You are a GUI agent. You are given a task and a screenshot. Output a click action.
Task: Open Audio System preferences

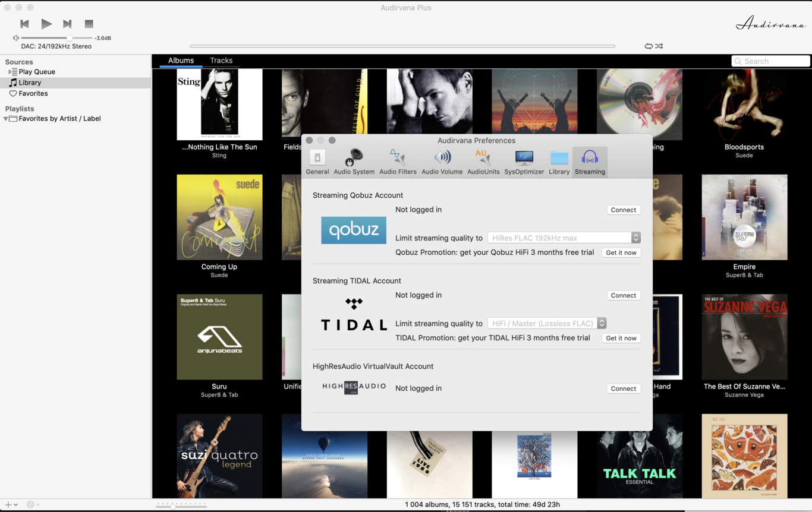point(354,162)
